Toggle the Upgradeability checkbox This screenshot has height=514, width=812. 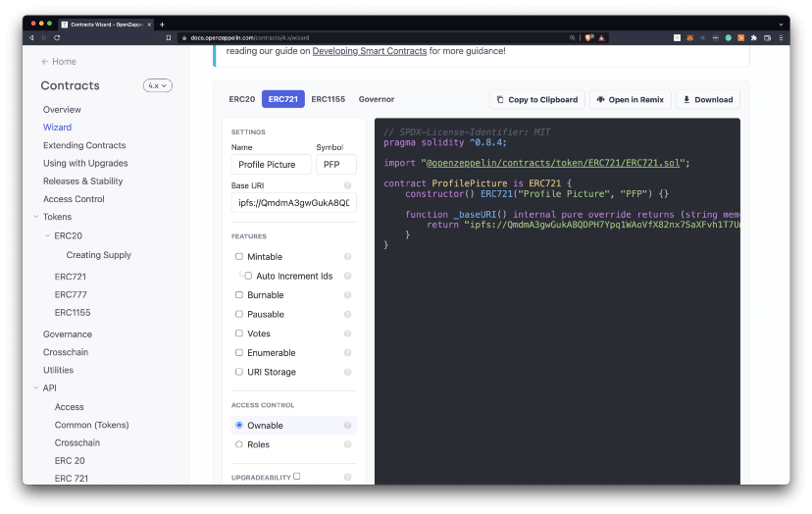coord(297,477)
